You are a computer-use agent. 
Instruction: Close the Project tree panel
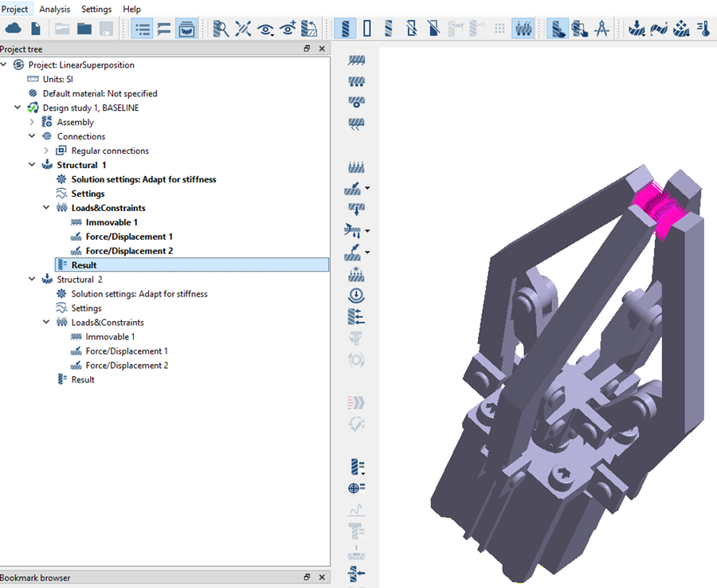pos(322,49)
